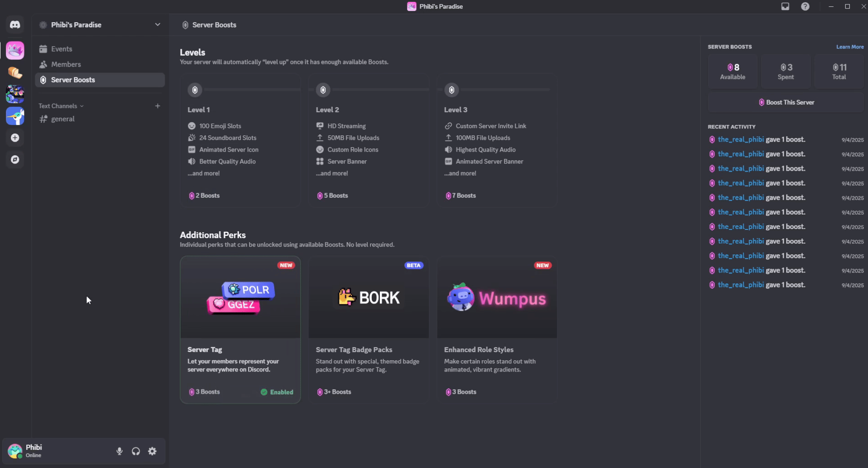Open the Inbox icon in the titlebar
The image size is (868, 468).
click(786, 6)
